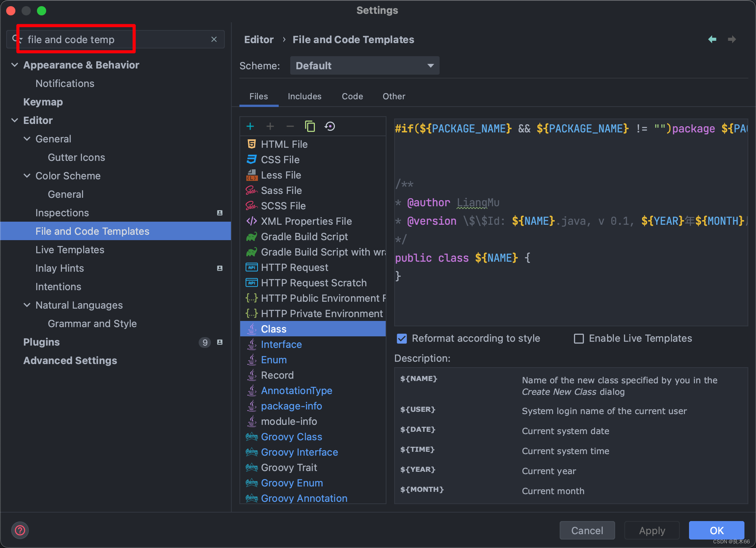Collapse the Natural Languages node

point(27,305)
